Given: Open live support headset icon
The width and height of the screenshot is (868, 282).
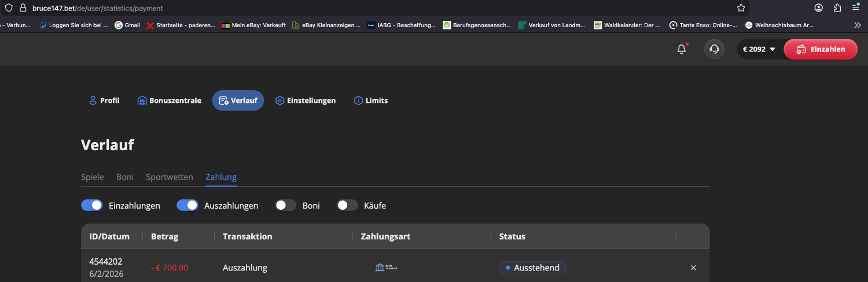Looking at the screenshot, I should click(x=714, y=50).
